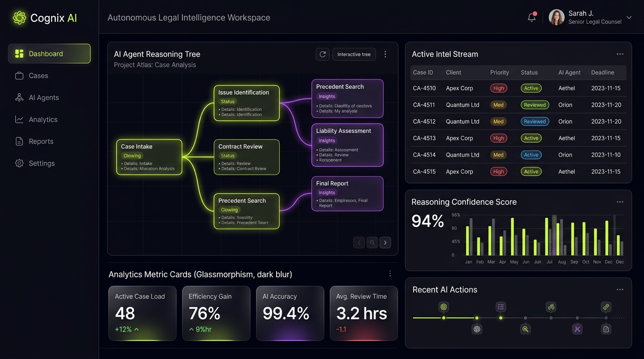Click the 94% confidence score value

(x=428, y=221)
